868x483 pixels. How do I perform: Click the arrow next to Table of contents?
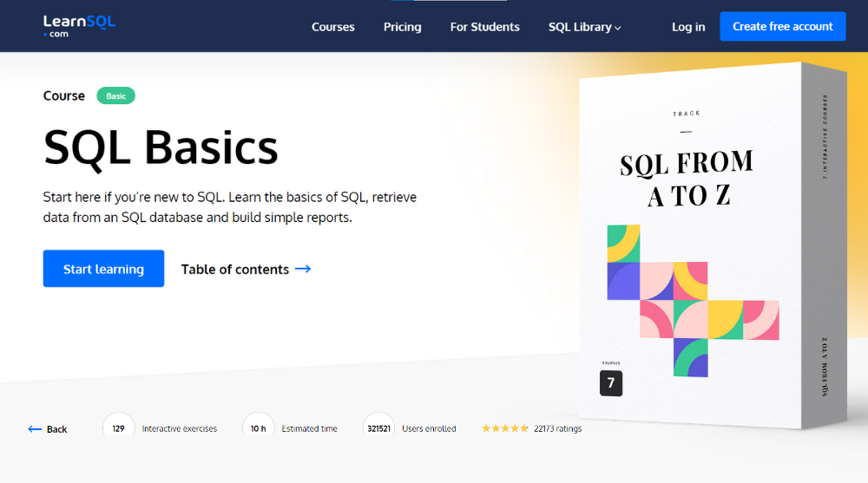click(303, 269)
